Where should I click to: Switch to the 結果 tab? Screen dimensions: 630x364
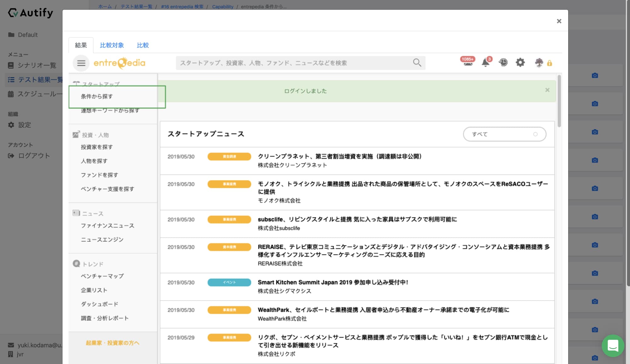(x=81, y=45)
